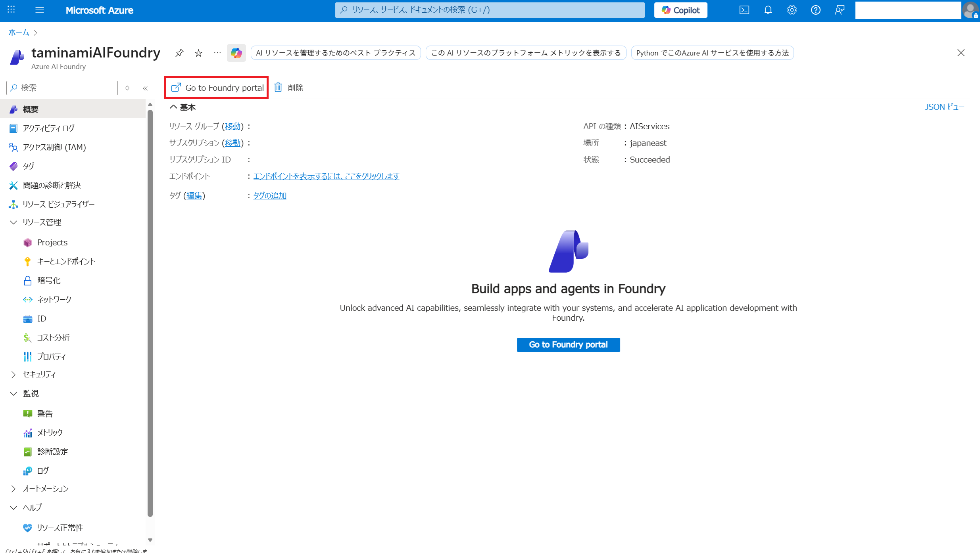The height and width of the screenshot is (553, 980).
Task: Open the portal hamburger menu
Action: (40, 10)
